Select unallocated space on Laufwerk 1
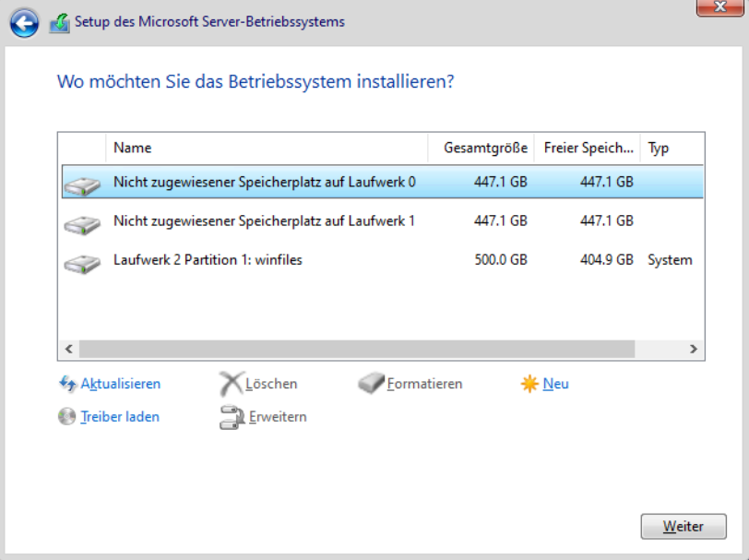The image size is (749, 560). coord(383,220)
